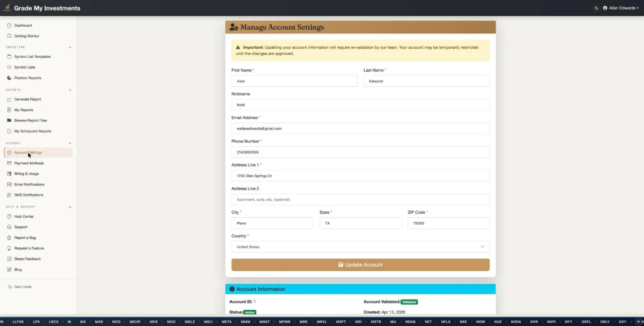Screen dimensions: 644x326
Task: Click the Nickname input field
Action: (360, 105)
